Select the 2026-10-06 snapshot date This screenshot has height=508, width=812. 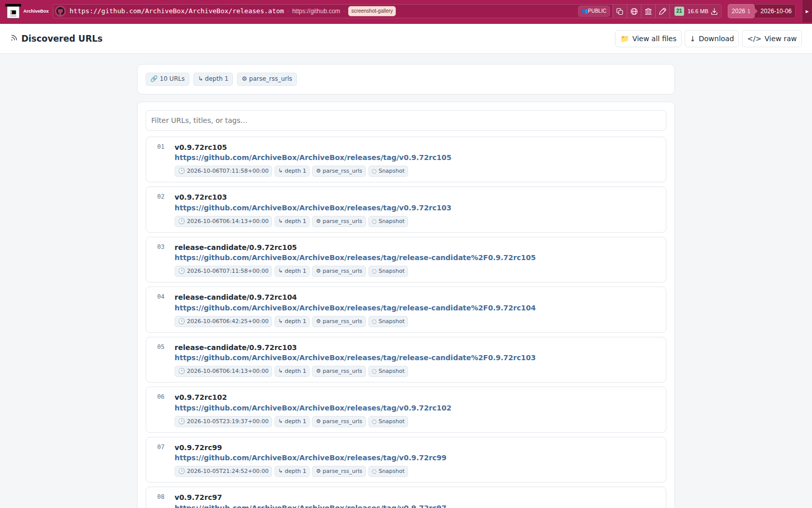point(775,11)
